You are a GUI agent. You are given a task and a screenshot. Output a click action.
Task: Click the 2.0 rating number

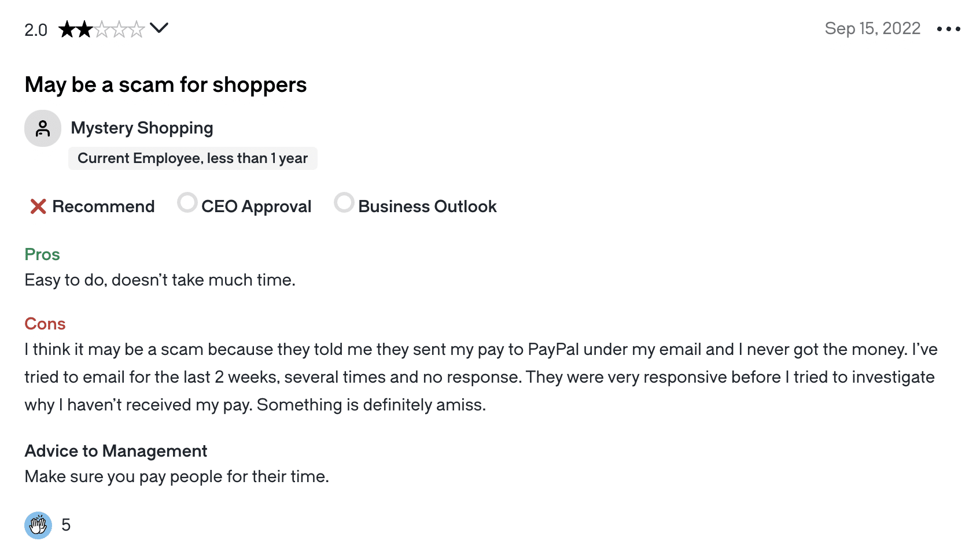[x=36, y=30]
